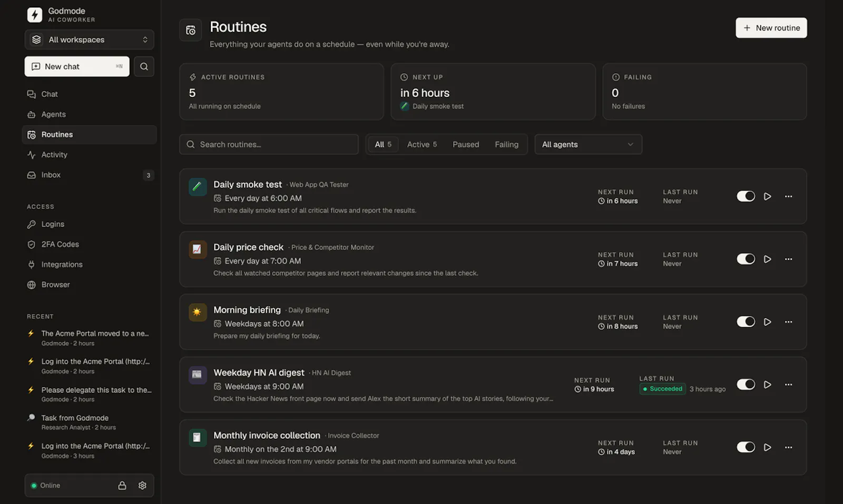
Task: Open more options for Daily price check
Action: coord(788,259)
